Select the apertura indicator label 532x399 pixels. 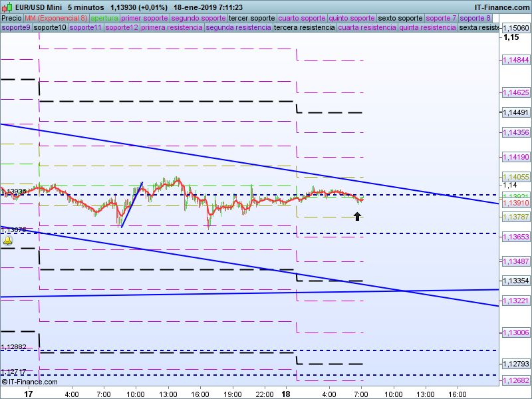[104, 18]
